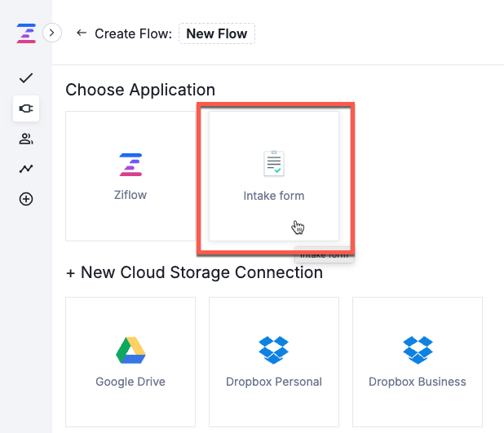
Task: Click the Google Drive triangle icon
Action: point(130,350)
